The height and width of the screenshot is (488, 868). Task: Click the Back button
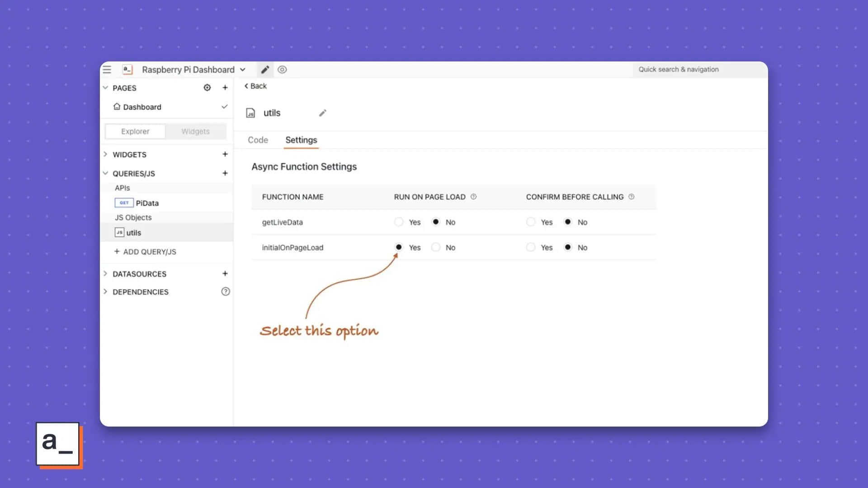[x=255, y=86]
